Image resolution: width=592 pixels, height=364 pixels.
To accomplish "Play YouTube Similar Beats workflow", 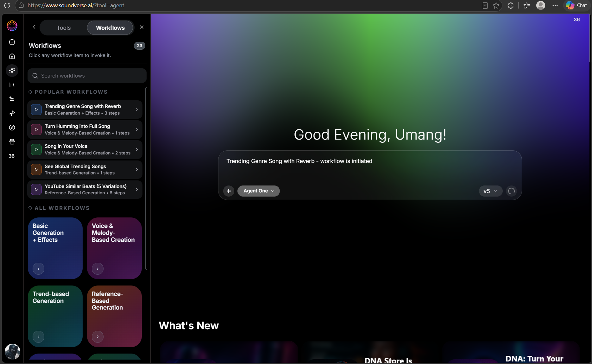I will (36, 190).
